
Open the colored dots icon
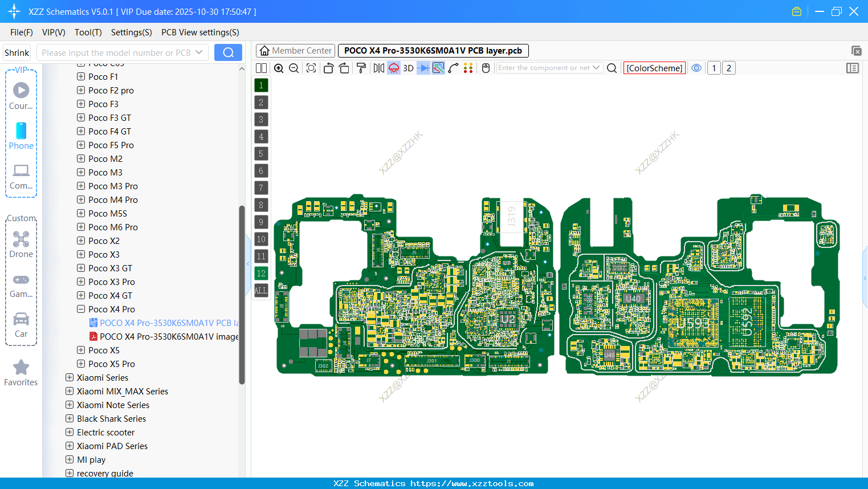coord(468,68)
